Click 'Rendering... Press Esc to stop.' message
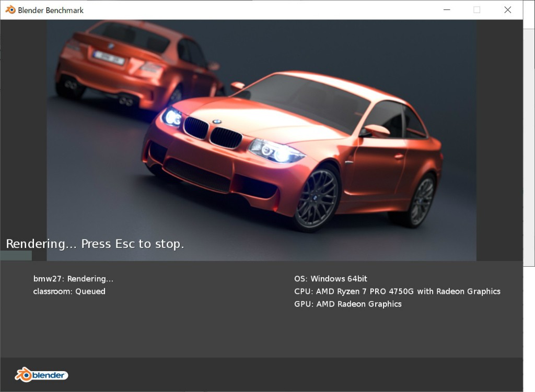Viewport: 535px width, 392px height. [95, 244]
